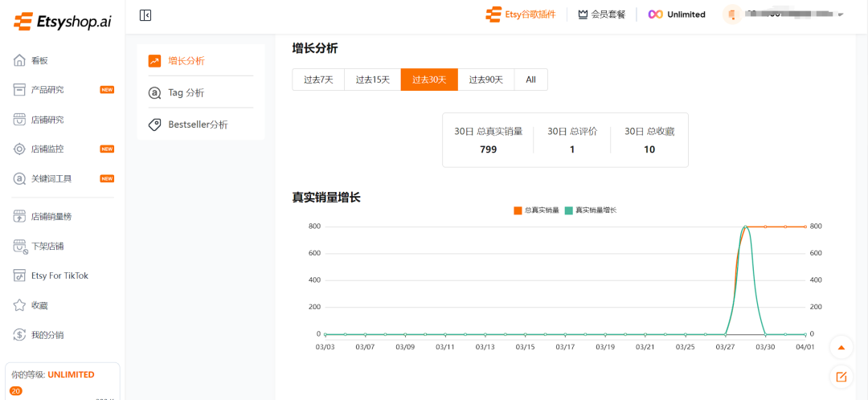
Task: Click the 店铺监控 target icon
Action: tap(19, 149)
